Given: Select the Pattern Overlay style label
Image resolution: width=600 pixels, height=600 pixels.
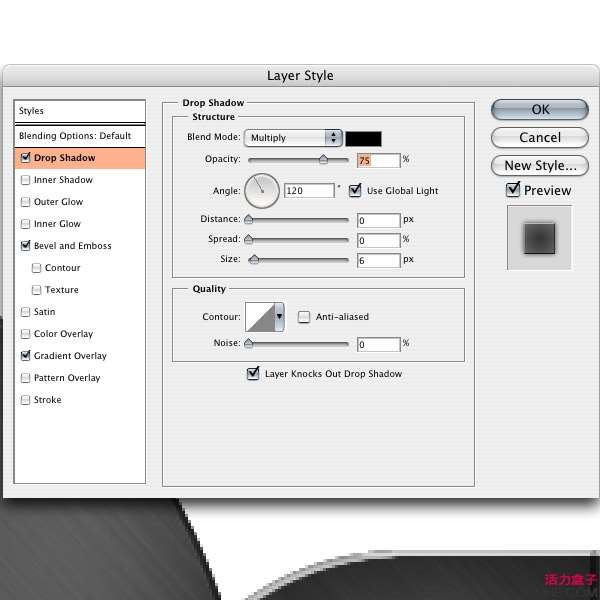Looking at the screenshot, I should coord(67,378).
